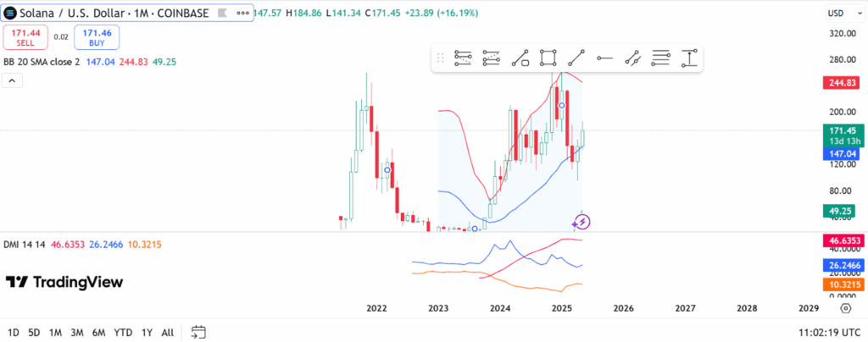The width and height of the screenshot is (868, 342).
Task: Open the three-dots more menu beside symbol
Action: pyautogui.click(x=243, y=13)
